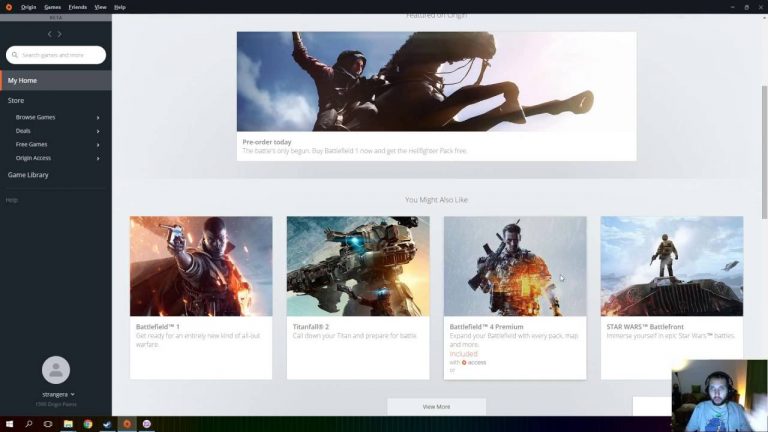Open Task View on the taskbar
768x432 pixels.
(48, 424)
